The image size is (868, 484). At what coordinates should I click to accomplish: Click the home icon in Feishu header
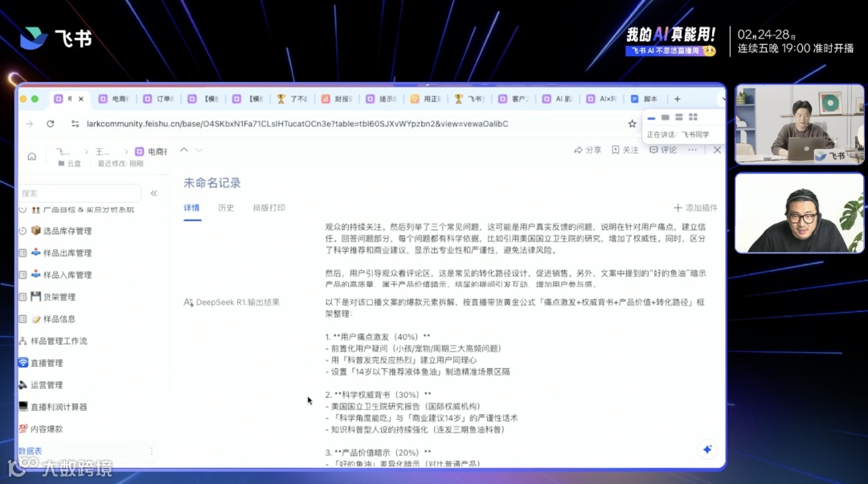pyautogui.click(x=32, y=157)
